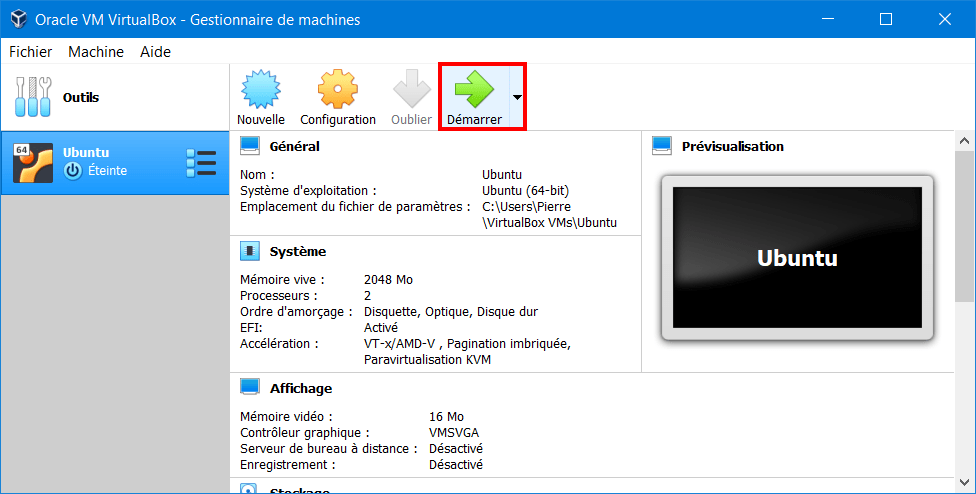Viewport: 976px width, 494px height.
Task: Open the Démarrer dropdown arrow
Action: coord(517,97)
